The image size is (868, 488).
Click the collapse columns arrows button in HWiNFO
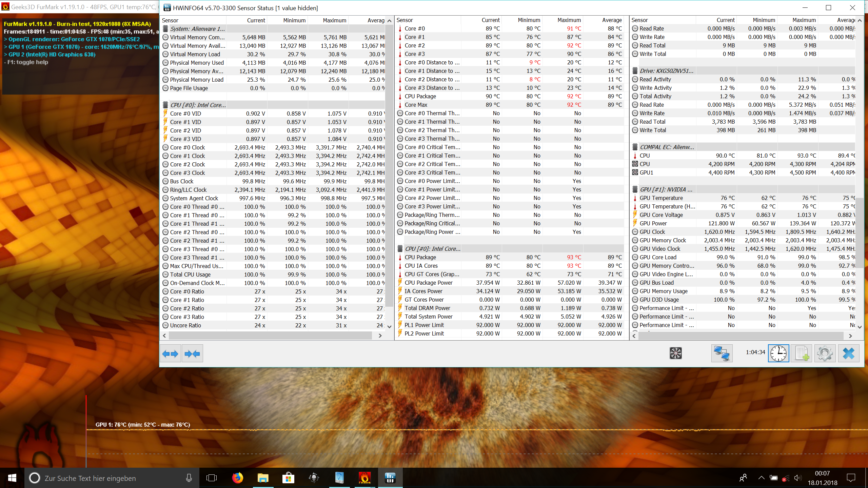pos(192,354)
